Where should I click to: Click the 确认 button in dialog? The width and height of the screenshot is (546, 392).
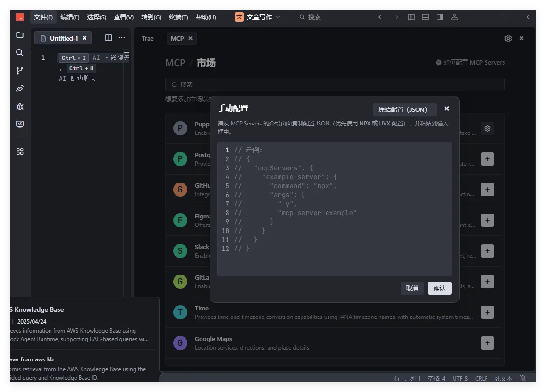coord(439,288)
